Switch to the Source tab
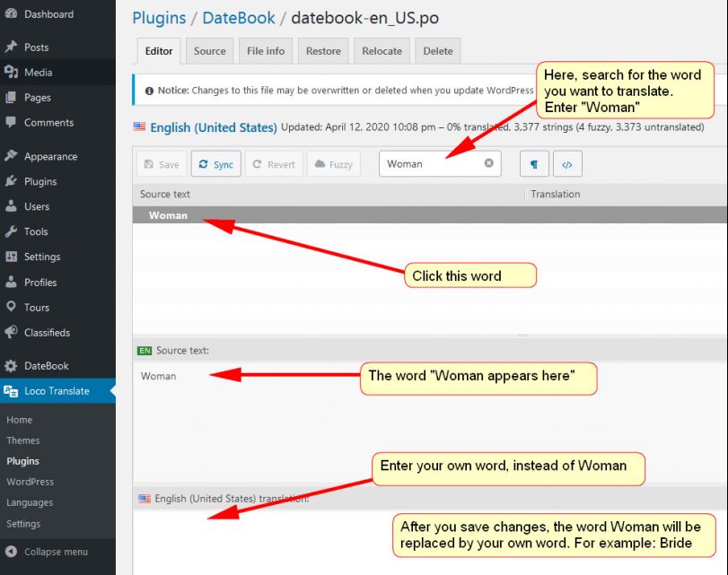The height and width of the screenshot is (575, 728). tap(210, 51)
